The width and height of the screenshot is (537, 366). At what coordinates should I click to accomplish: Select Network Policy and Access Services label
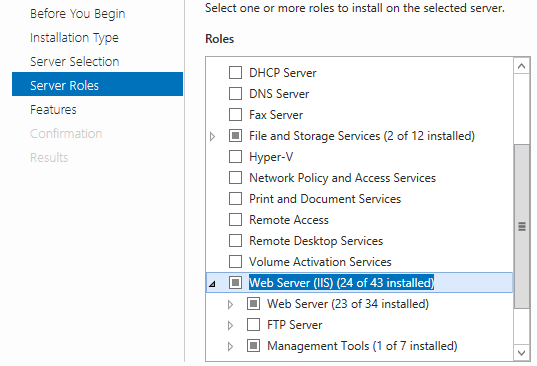coord(342,178)
